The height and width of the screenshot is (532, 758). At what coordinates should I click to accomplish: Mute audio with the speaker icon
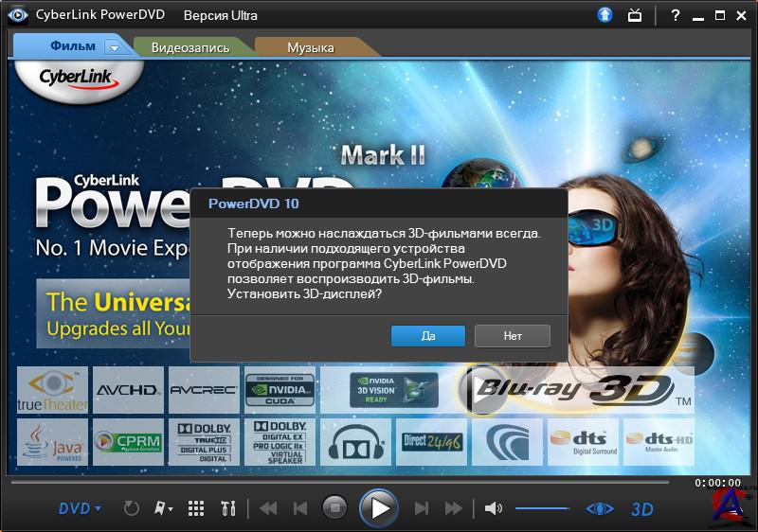coord(493,508)
